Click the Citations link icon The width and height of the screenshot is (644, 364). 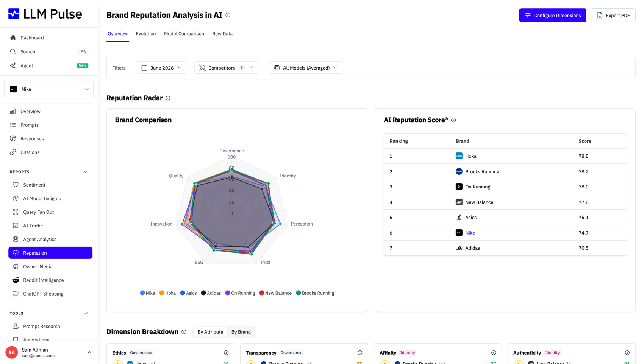pyautogui.click(x=13, y=152)
